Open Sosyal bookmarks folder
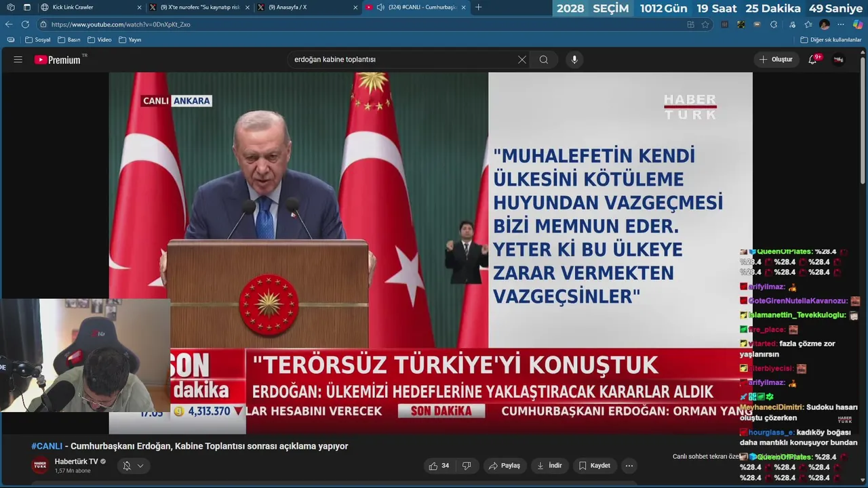 [38, 40]
